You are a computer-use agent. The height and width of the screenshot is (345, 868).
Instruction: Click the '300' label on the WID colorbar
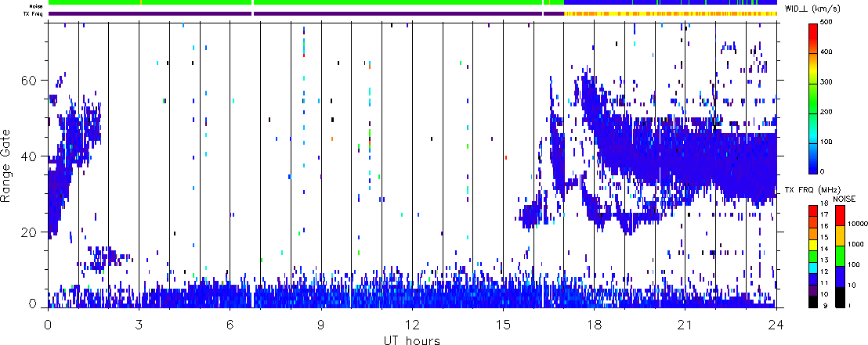click(825, 83)
